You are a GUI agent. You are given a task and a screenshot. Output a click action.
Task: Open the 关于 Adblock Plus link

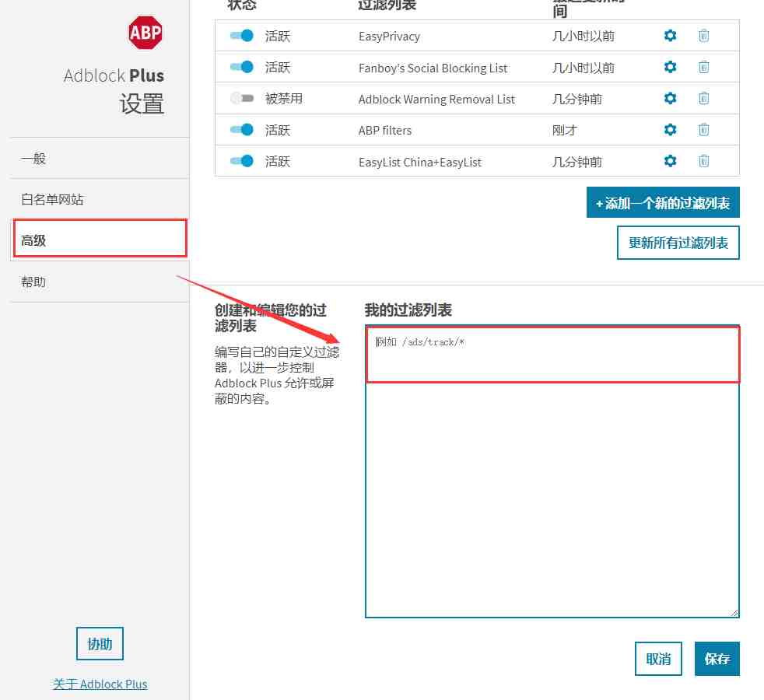[x=100, y=684]
